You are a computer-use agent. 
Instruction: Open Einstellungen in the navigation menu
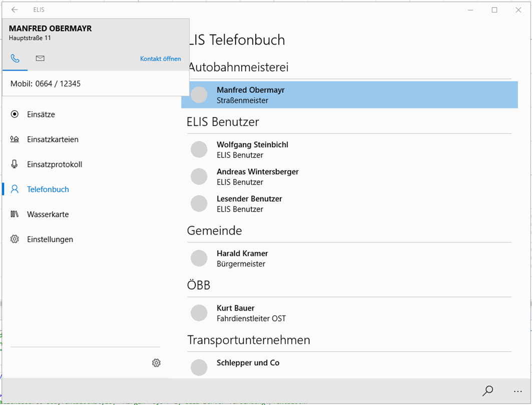click(50, 239)
